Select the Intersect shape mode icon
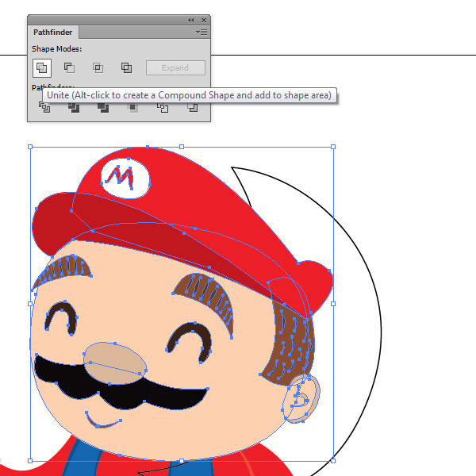The image size is (476, 476). [x=98, y=68]
